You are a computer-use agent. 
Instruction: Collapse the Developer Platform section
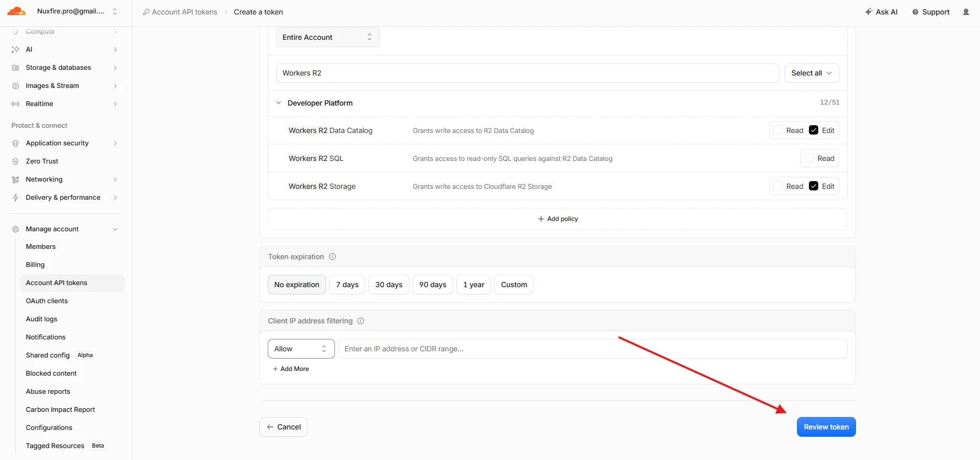click(279, 103)
